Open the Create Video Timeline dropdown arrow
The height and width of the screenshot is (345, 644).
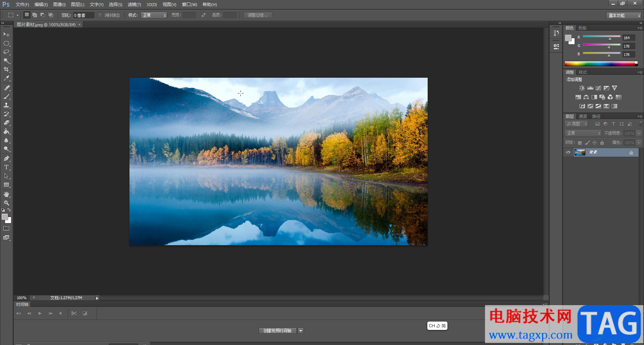pos(301,331)
